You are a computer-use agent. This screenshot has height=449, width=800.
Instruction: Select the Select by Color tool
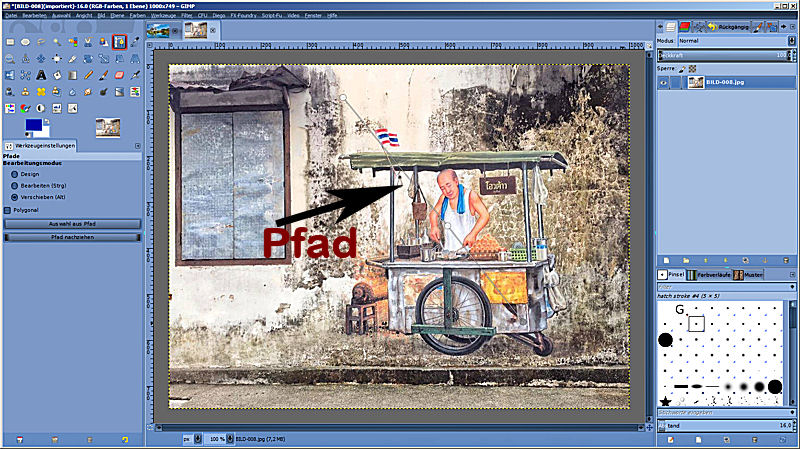coord(72,42)
